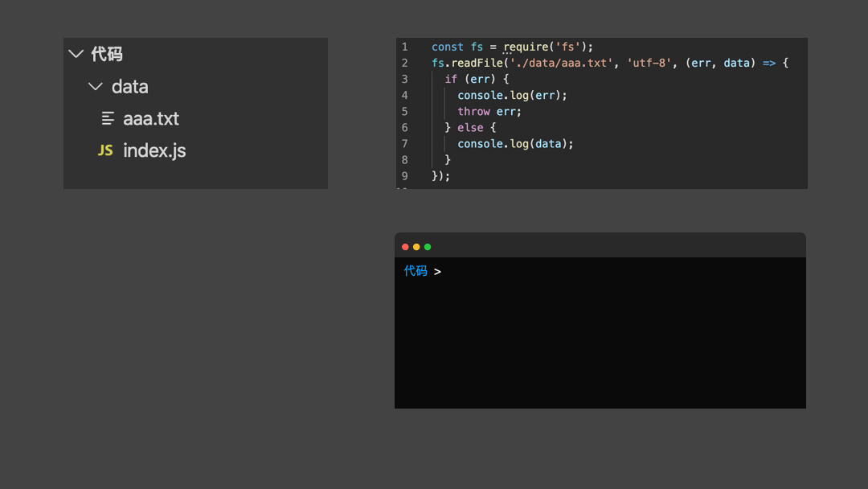Click the const keyword on line 1

pyautogui.click(x=448, y=47)
